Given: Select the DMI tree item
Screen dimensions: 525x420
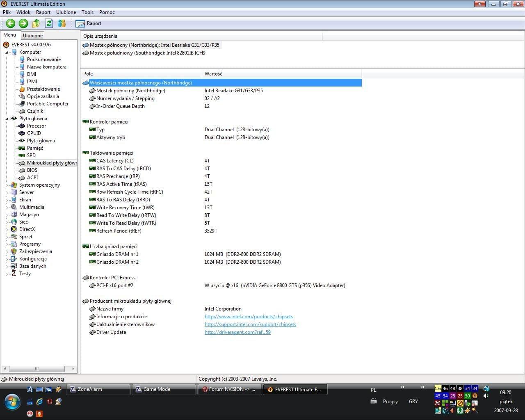Looking at the screenshot, I should pos(32,74).
